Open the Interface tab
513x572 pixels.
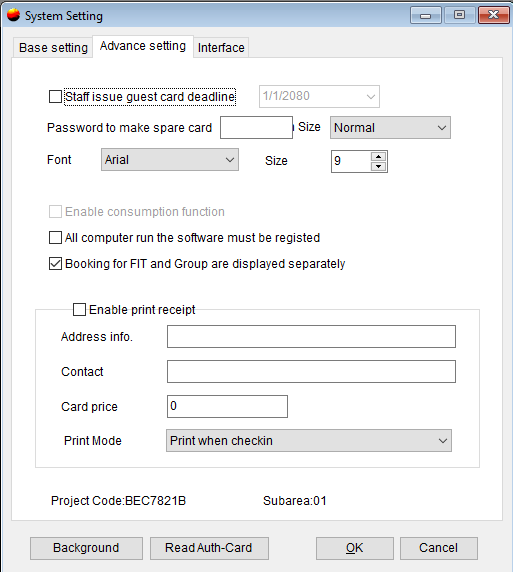(x=221, y=47)
